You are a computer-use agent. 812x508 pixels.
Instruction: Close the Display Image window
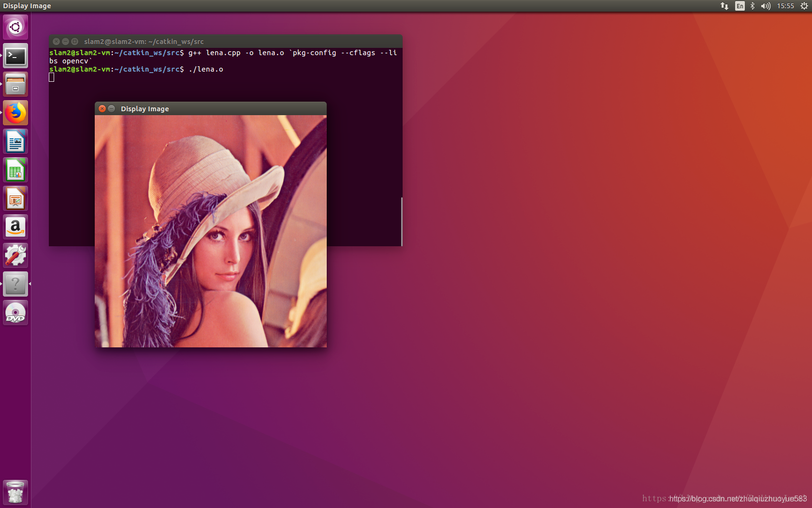point(102,109)
